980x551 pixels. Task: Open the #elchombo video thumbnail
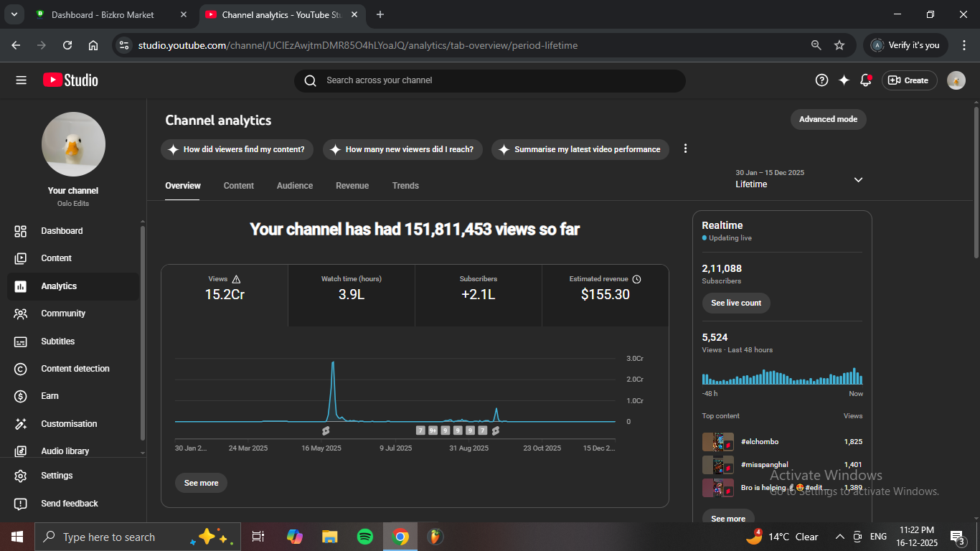(717, 442)
